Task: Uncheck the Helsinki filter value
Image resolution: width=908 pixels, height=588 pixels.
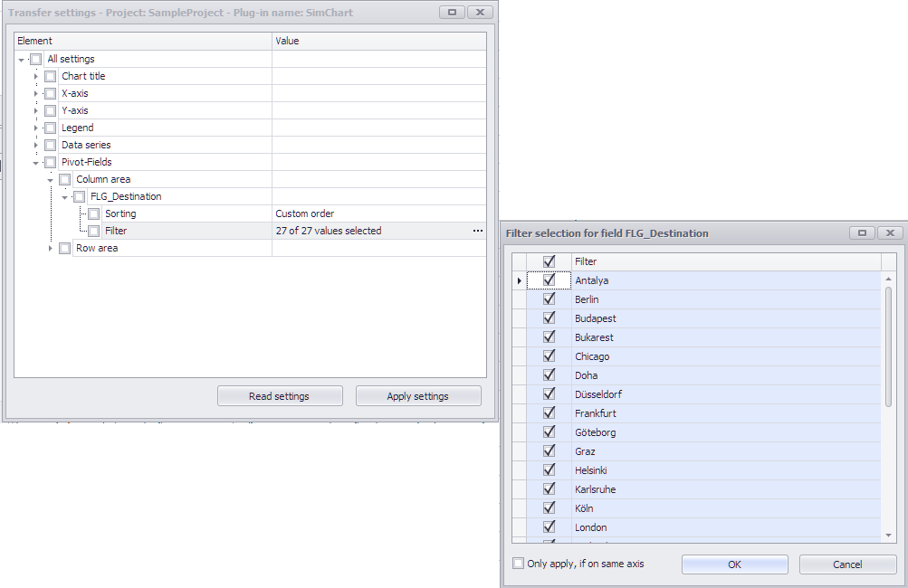Action: pos(549,469)
